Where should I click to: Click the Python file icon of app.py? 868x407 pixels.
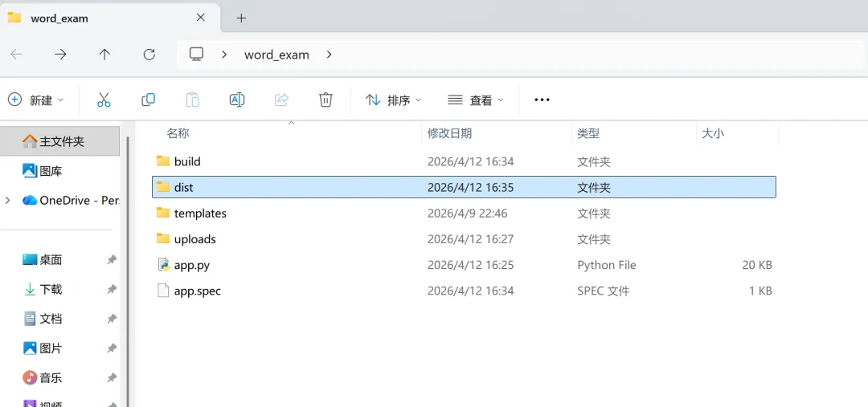tap(162, 265)
